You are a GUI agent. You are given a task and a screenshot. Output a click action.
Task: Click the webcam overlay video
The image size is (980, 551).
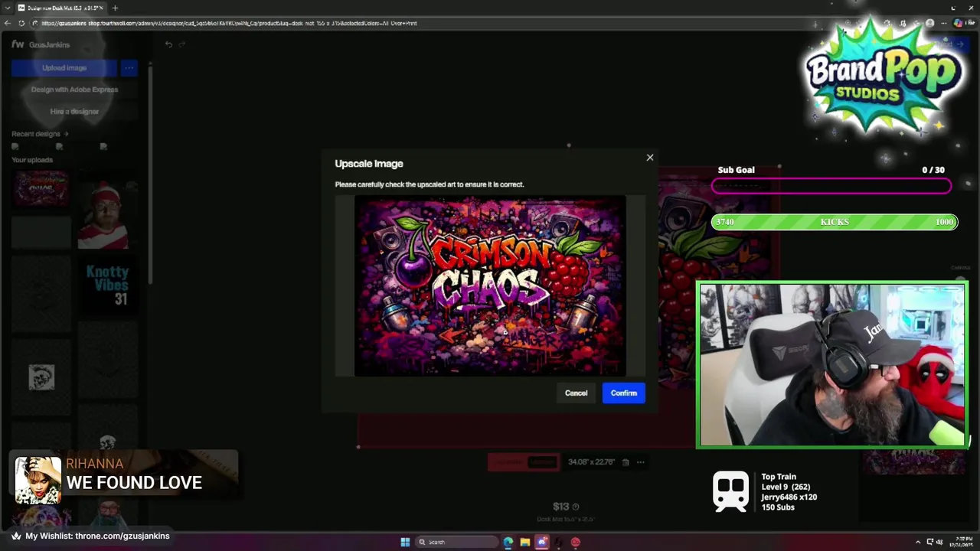click(831, 365)
